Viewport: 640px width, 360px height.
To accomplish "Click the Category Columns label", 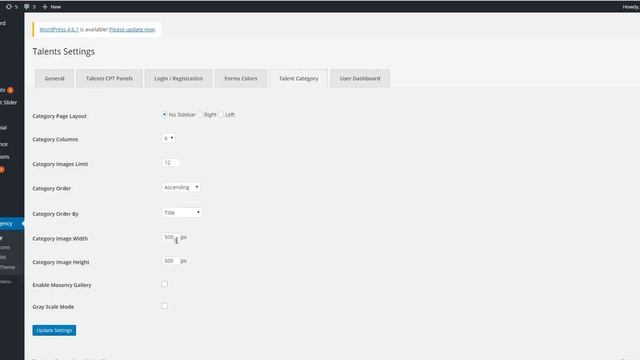I will point(55,140).
